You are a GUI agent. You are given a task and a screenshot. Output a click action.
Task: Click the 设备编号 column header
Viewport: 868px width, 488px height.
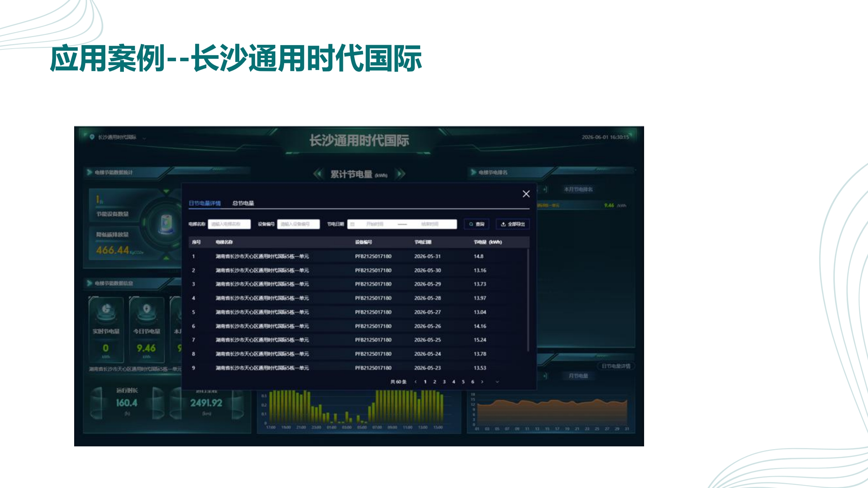364,242
